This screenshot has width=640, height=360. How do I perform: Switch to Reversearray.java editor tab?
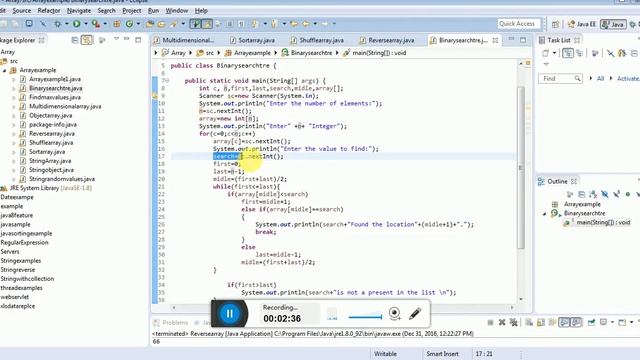(x=387, y=40)
